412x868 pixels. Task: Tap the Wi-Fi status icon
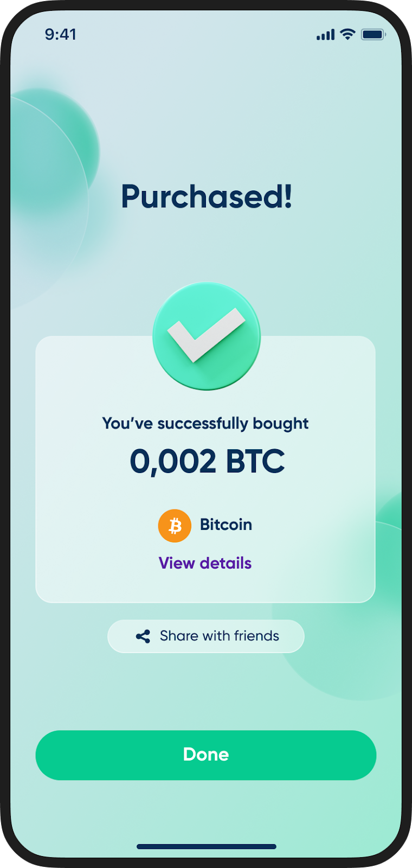point(347,34)
